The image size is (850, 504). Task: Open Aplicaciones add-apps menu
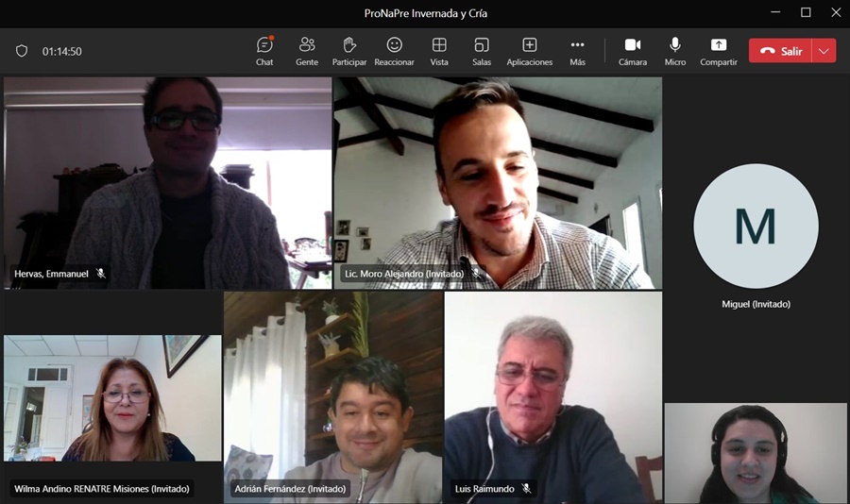[x=530, y=51]
